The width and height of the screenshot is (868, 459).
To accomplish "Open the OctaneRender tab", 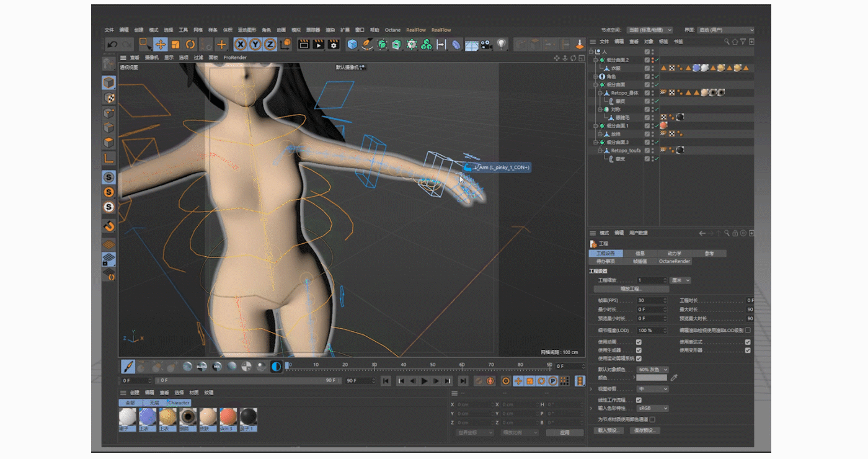I will (x=675, y=261).
